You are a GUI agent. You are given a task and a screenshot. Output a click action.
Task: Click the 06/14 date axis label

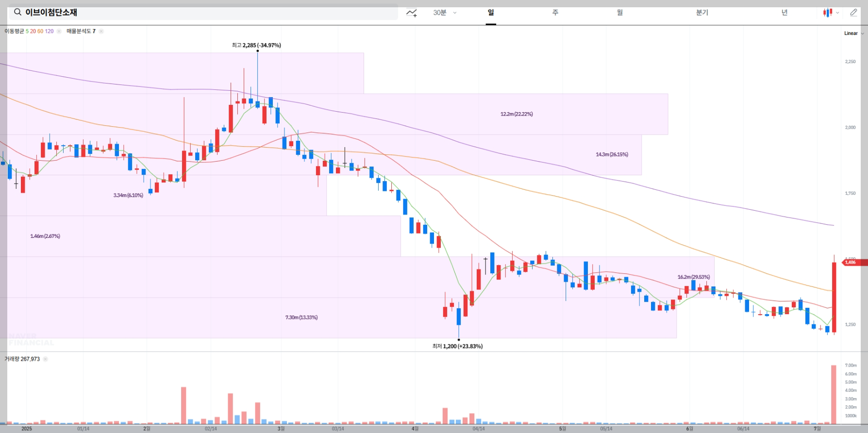pyautogui.click(x=743, y=429)
